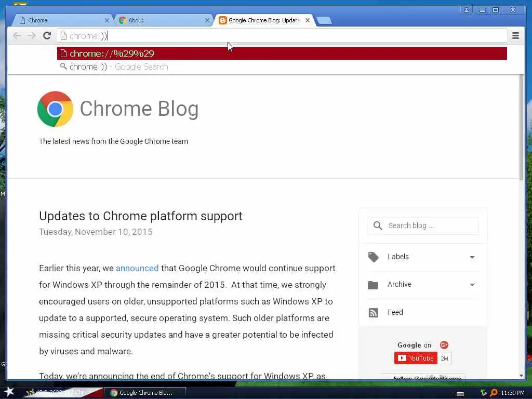Image resolution: width=532 pixels, height=399 pixels.
Task: Close the Chrome tab
Action: point(107,20)
